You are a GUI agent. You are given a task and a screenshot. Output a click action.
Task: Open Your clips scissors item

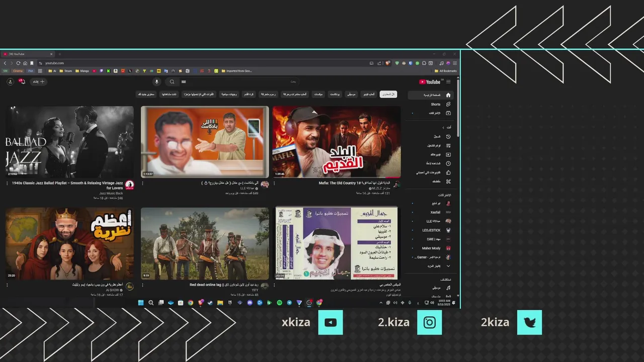point(430,181)
